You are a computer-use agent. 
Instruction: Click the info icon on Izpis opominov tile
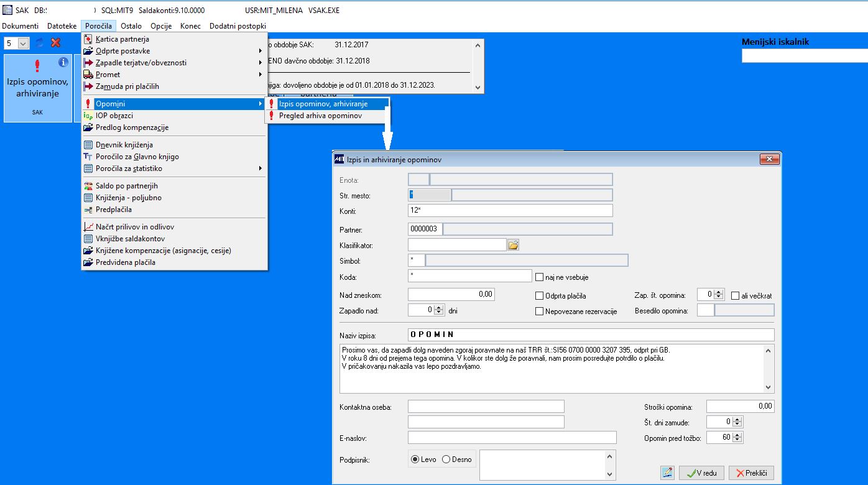(63, 62)
